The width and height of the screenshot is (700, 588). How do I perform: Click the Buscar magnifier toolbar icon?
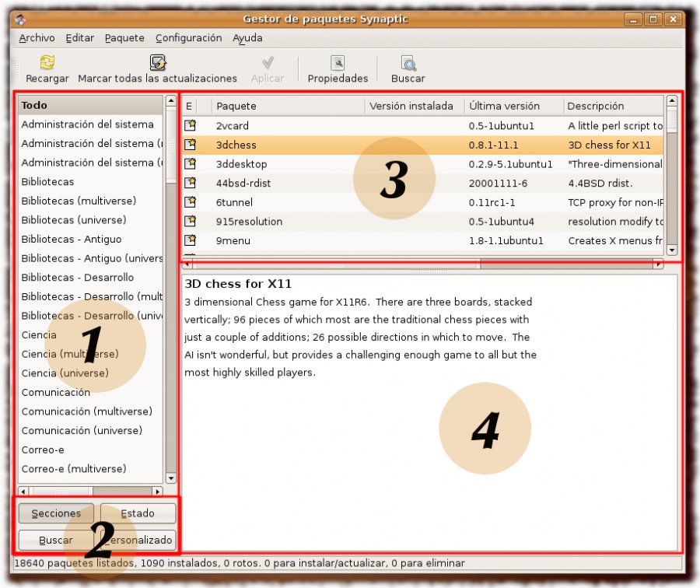(x=408, y=63)
